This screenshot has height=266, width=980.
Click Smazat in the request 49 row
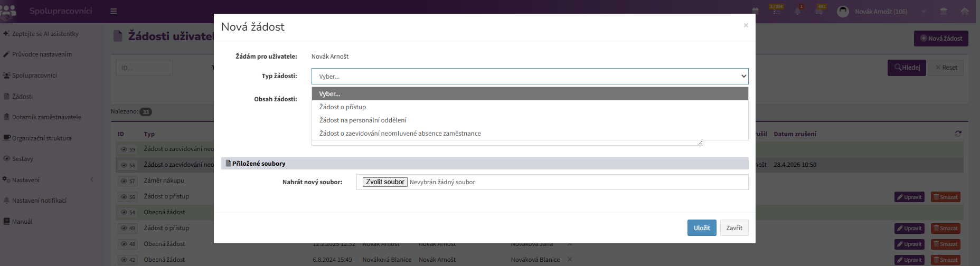[945, 229]
